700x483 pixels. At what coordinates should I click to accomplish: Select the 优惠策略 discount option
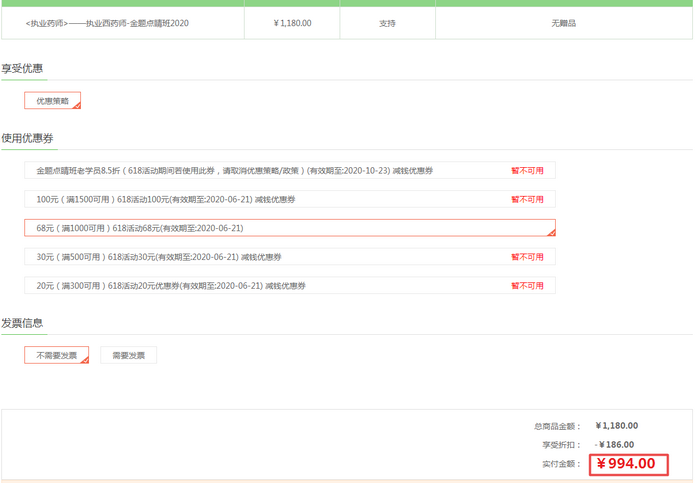pyautogui.click(x=52, y=101)
